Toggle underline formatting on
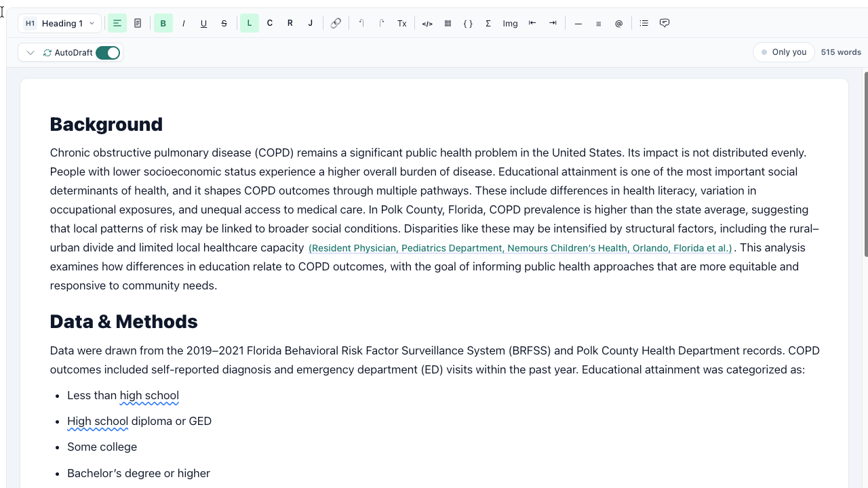868x488 pixels. (203, 23)
